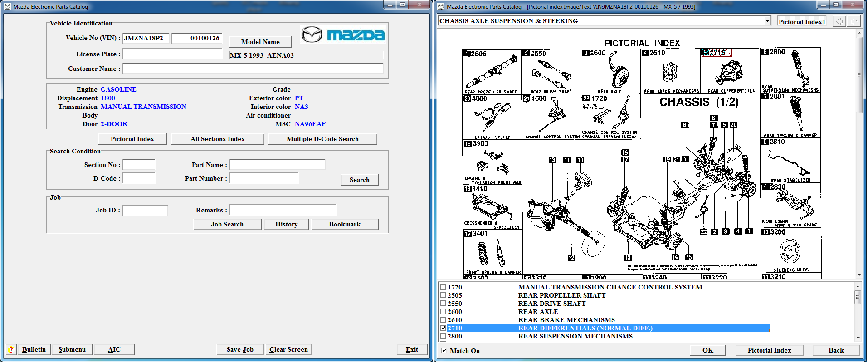The width and height of the screenshot is (868, 363).
Task: Select the REAR AXLE text row
Action: 538,312
